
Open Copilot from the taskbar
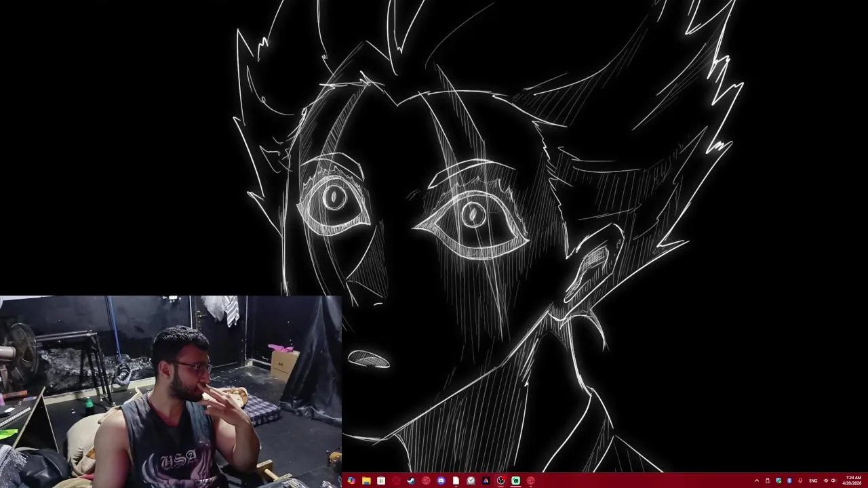click(351, 481)
